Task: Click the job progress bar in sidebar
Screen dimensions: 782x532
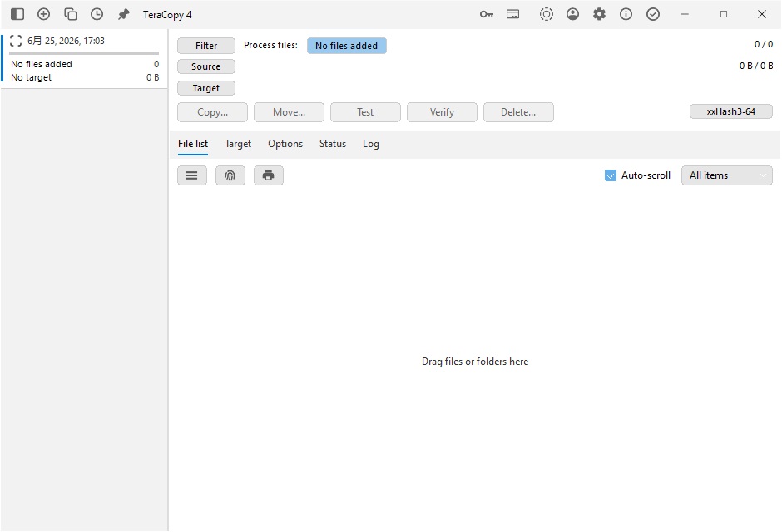Action: (84, 53)
